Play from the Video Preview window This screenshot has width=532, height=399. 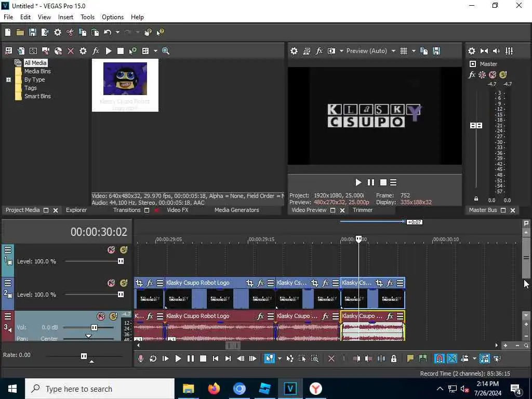(x=358, y=182)
